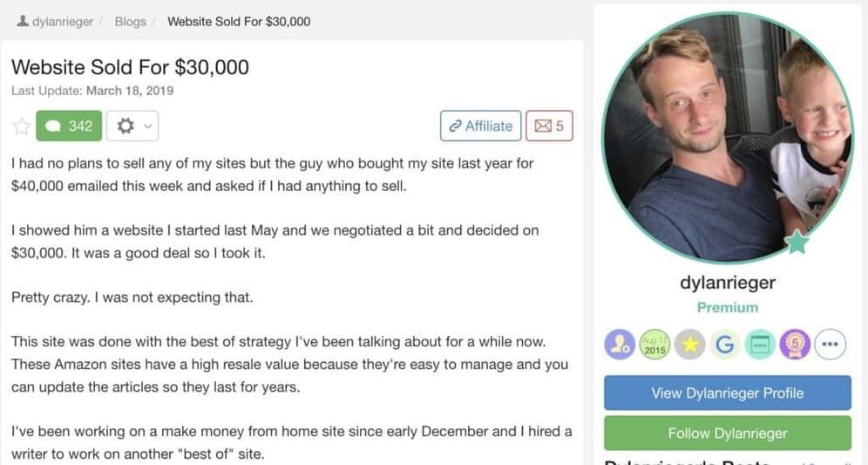This screenshot has height=465, width=868.
Task: Click the Affiliate link button
Action: (x=480, y=126)
